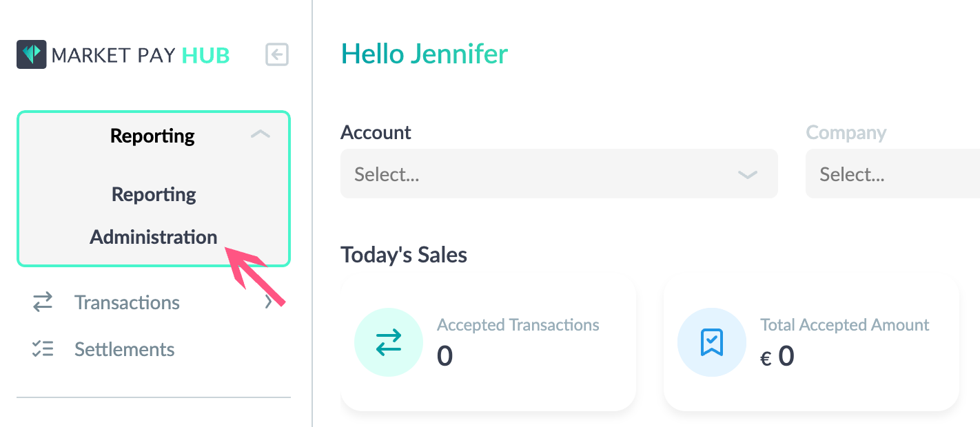Choose the Administration option in switcher

tap(154, 237)
